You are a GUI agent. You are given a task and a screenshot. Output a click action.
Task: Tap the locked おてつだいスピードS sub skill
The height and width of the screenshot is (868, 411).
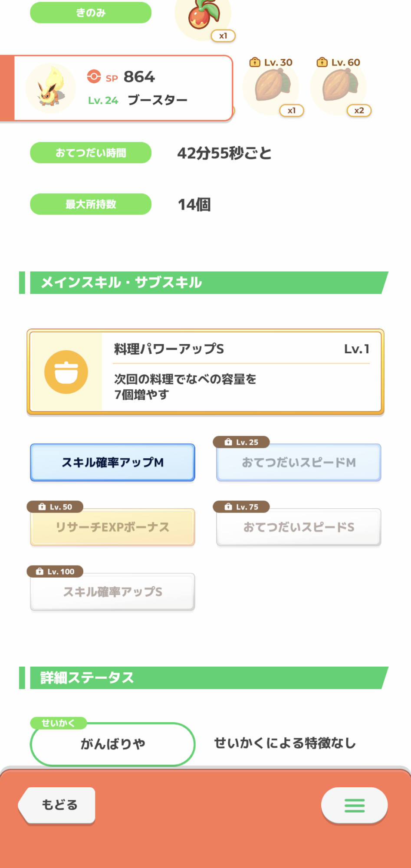tap(299, 527)
